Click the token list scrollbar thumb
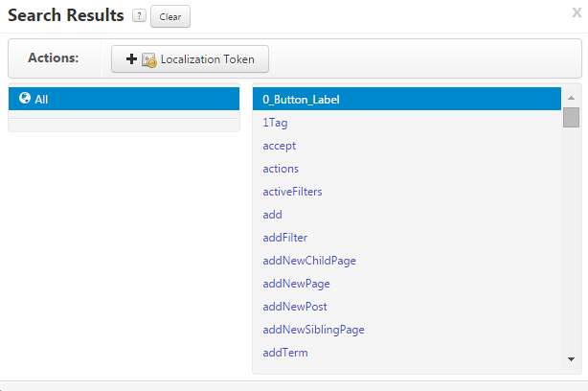Image resolution: width=588 pixels, height=391 pixels. pyautogui.click(x=571, y=118)
